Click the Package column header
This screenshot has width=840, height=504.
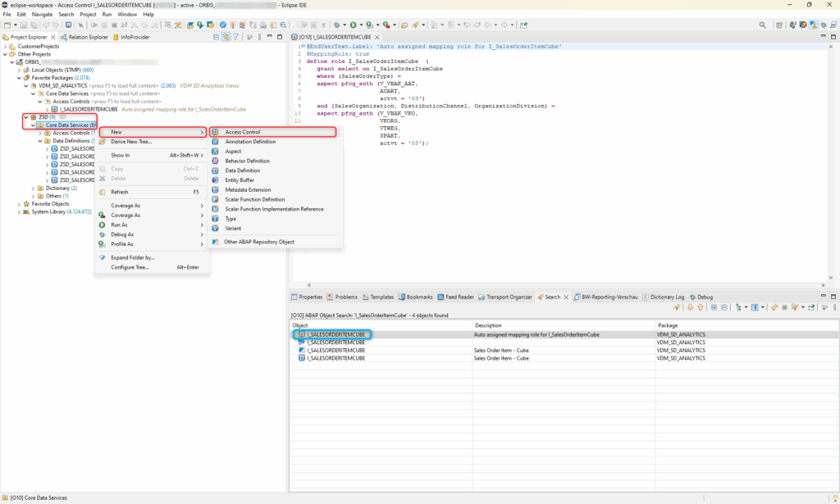click(667, 325)
